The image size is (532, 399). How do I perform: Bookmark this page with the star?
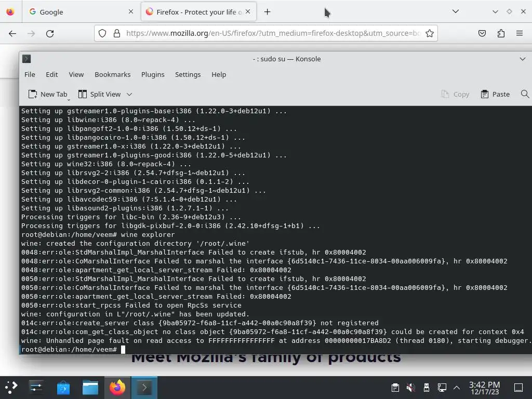click(430, 33)
